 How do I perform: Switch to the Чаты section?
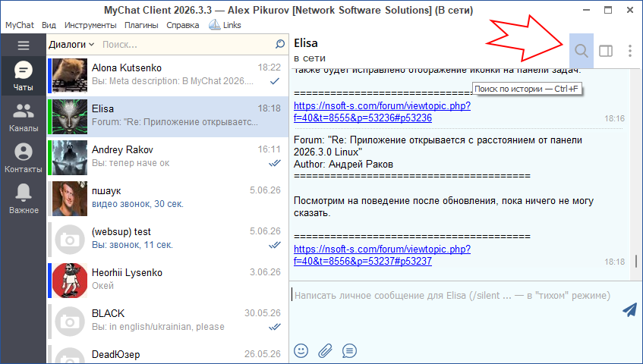point(24,76)
